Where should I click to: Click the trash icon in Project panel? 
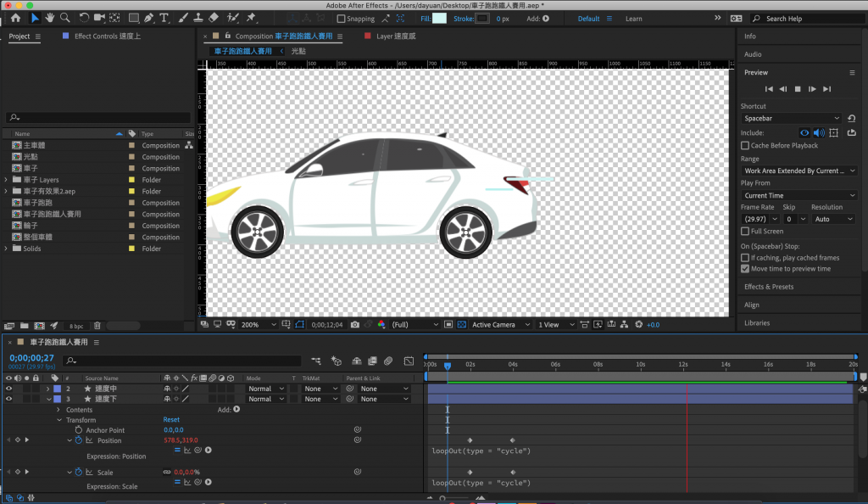coord(97,326)
